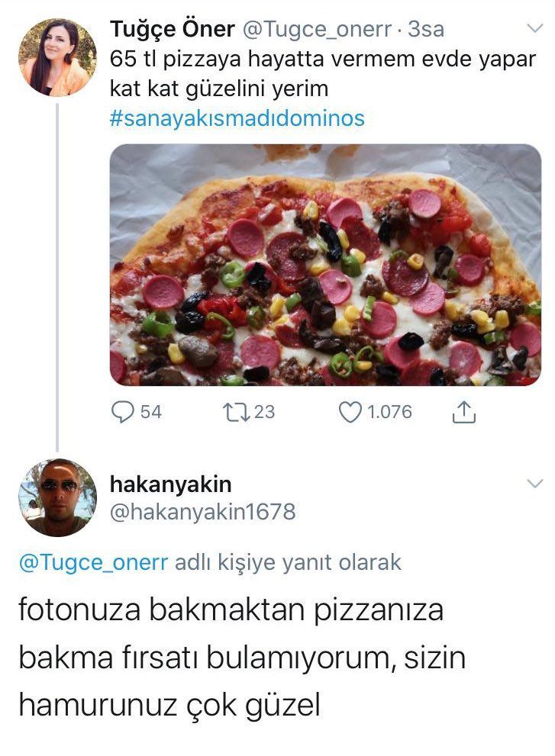Select the Tuğçe Öner display name
Image resolution: width=555 pixels, height=756 pixels.
(172, 29)
